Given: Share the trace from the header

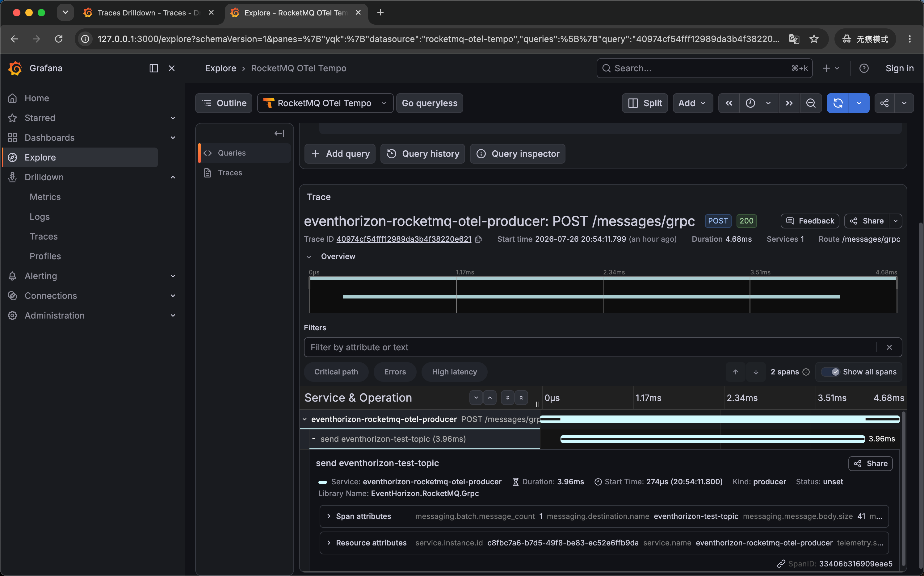Looking at the screenshot, I should point(867,221).
